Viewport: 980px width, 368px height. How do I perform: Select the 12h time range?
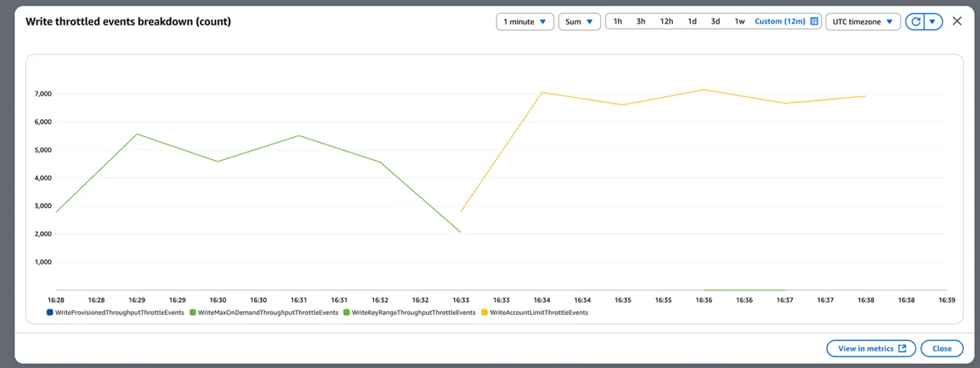[x=666, y=22]
